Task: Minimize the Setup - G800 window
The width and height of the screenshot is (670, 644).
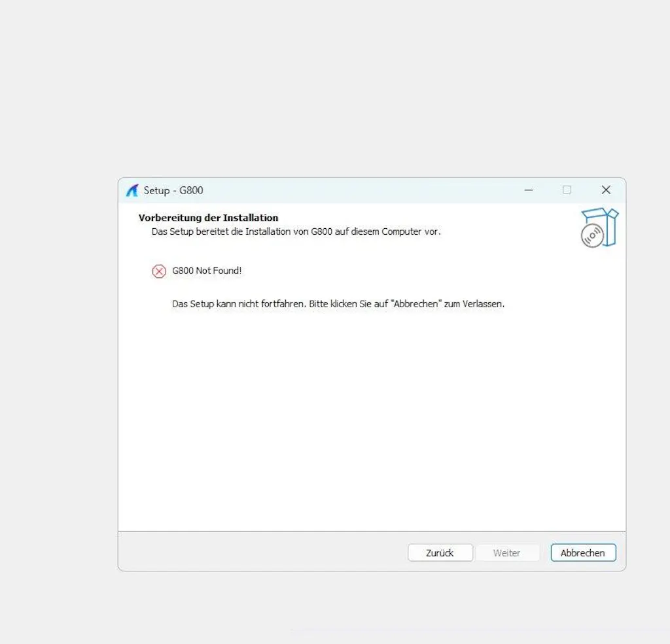Action: point(529,190)
